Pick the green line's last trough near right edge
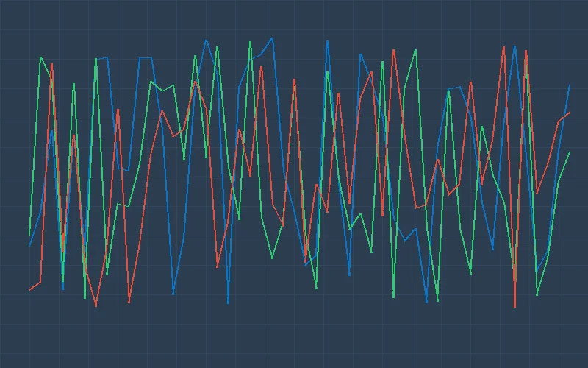This screenshot has width=588, height=368. pos(537,295)
